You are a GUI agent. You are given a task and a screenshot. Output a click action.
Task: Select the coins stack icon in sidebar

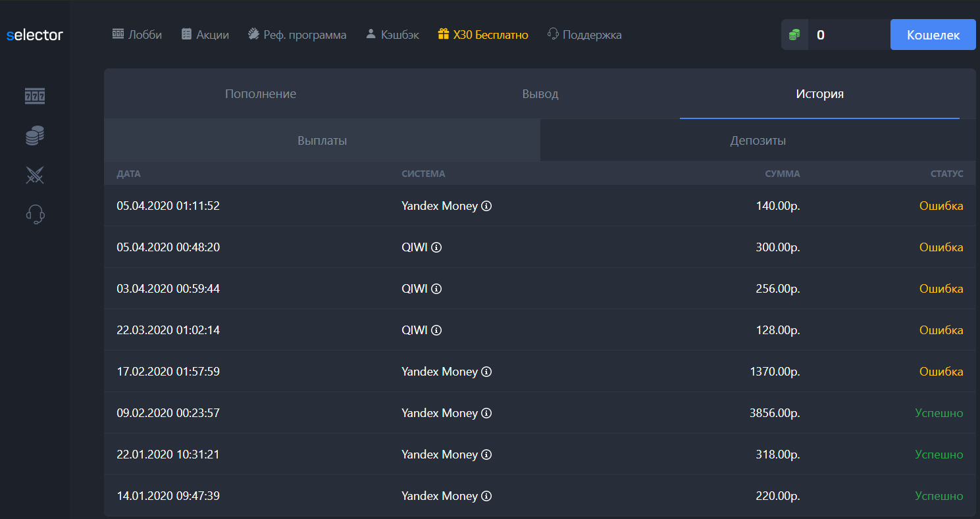(x=35, y=136)
